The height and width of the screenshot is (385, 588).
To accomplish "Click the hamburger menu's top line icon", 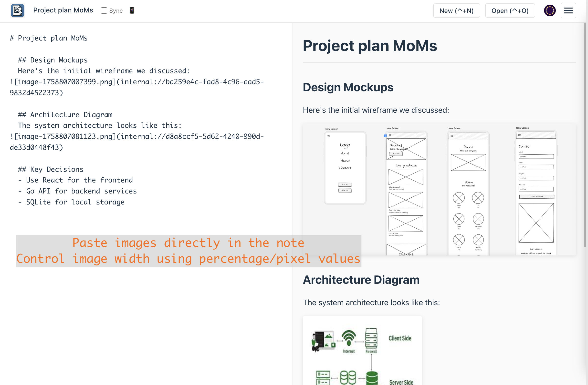I will click(x=568, y=8).
